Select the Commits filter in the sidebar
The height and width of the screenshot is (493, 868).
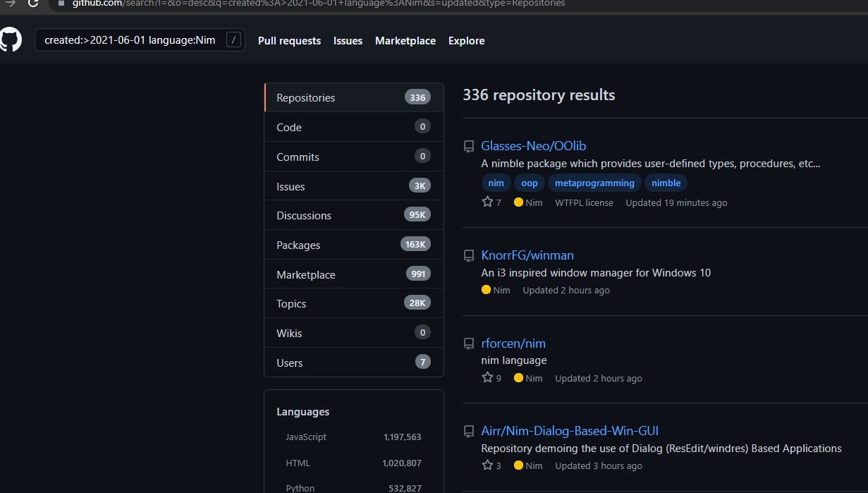click(354, 157)
